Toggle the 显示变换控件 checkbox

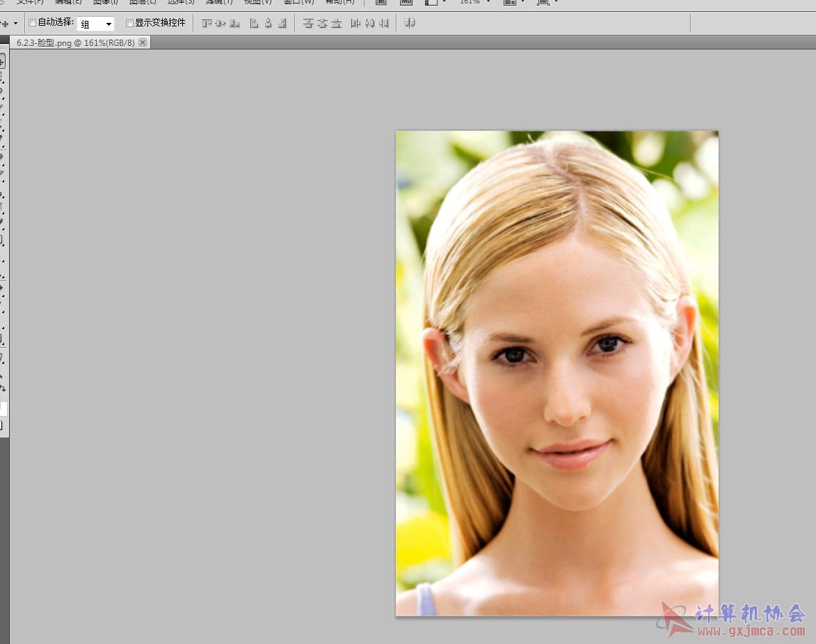pos(129,23)
